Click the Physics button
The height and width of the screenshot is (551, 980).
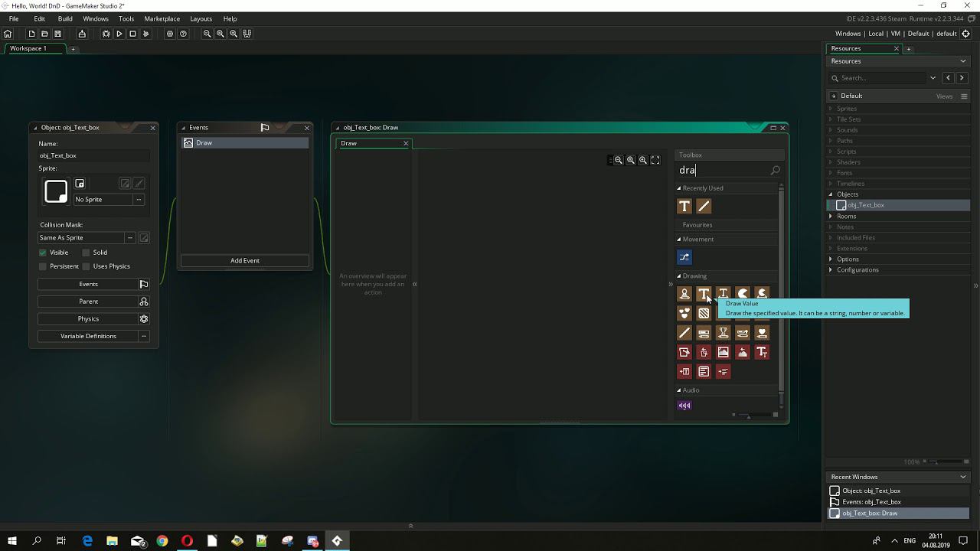[x=88, y=319]
